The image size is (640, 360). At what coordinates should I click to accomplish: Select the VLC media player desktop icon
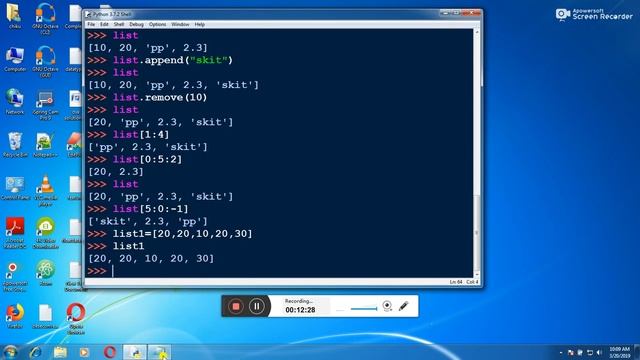(x=45, y=190)
